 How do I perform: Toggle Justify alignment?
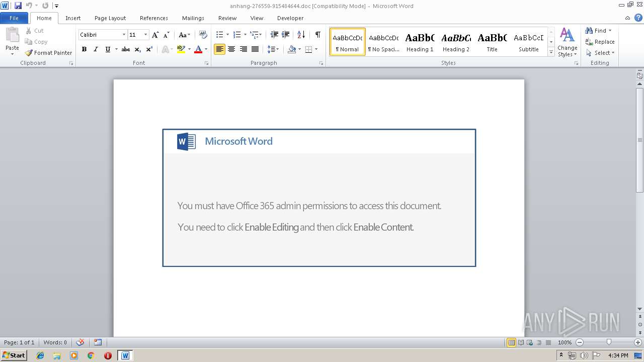[255, 49]
